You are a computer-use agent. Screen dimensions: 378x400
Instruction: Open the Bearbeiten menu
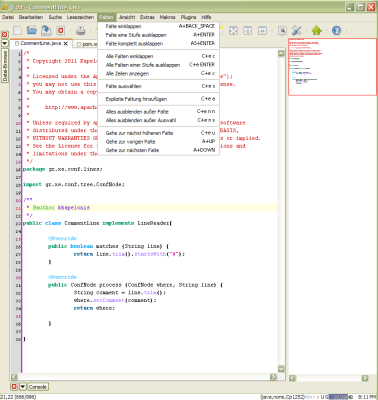pos(31,17)
